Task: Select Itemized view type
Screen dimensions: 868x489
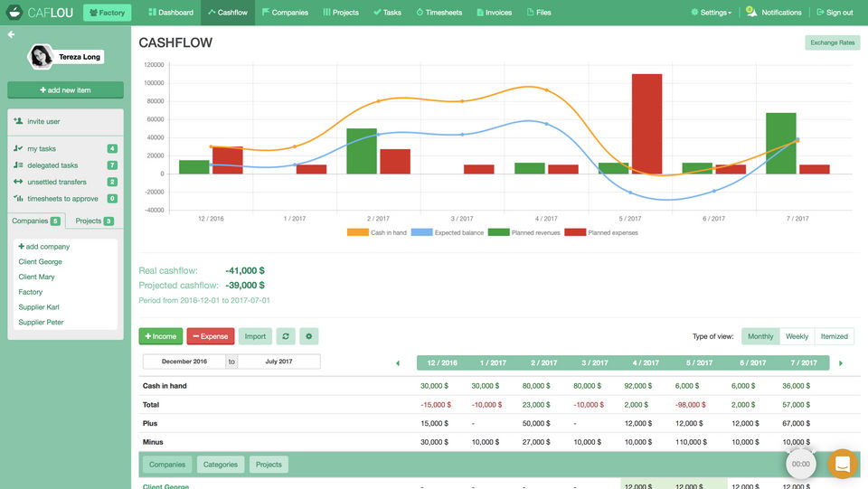Action: 835,335
